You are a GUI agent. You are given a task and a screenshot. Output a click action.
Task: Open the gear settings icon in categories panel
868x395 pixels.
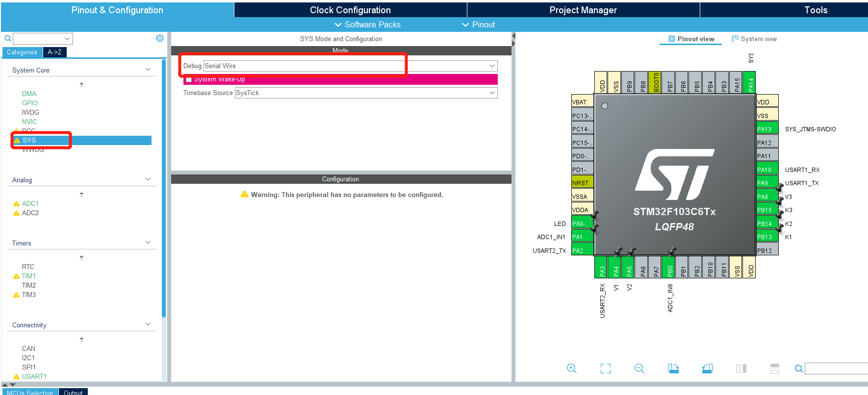coord(160,38)
